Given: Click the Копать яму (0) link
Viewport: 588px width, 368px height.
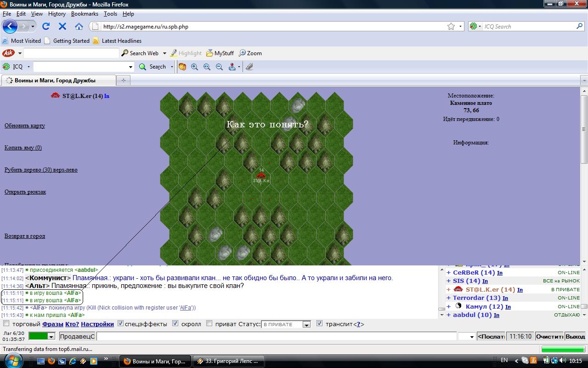Looking at the screenshot, I should click(x=23, y=148).
